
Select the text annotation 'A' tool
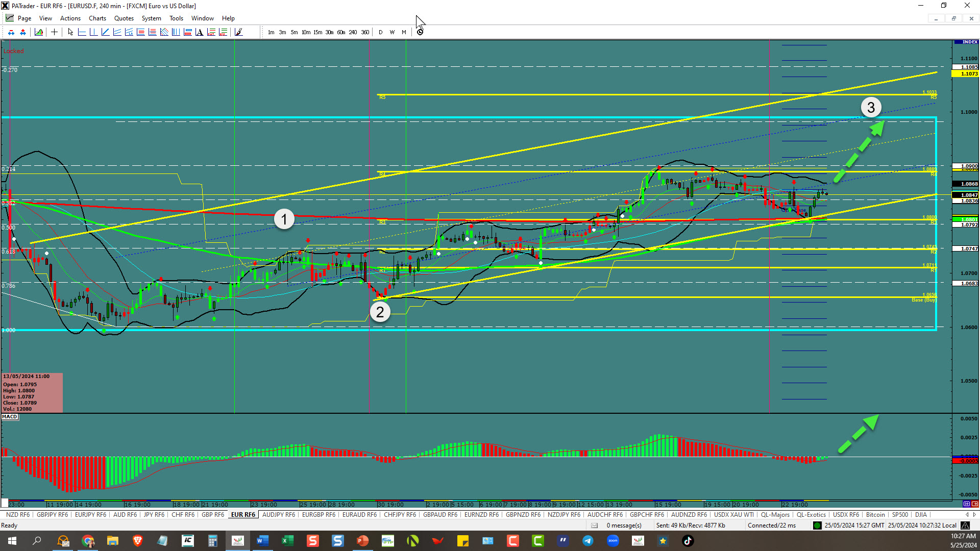tap(199, 32)
